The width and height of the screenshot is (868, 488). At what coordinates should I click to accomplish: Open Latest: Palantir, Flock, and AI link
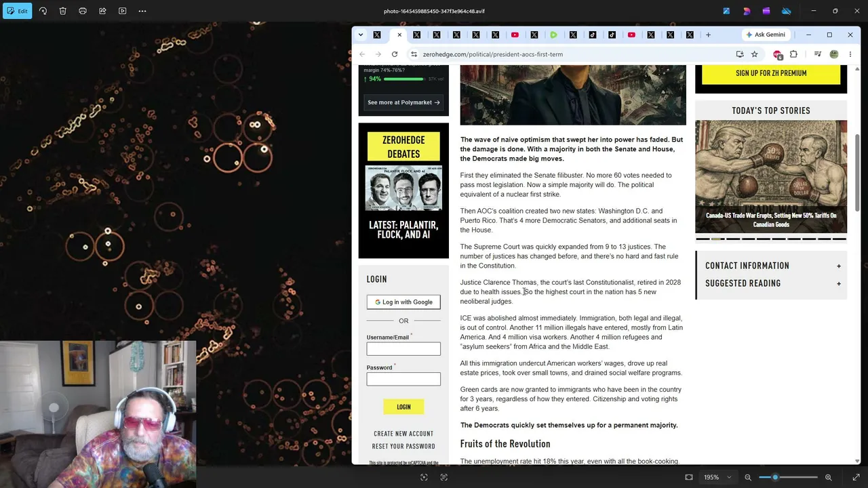(x=403, y=230)
